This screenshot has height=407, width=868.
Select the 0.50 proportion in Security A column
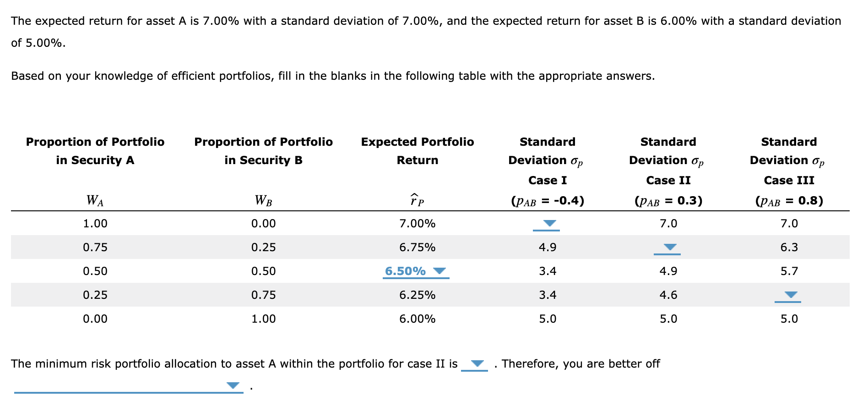click(95, 271)
